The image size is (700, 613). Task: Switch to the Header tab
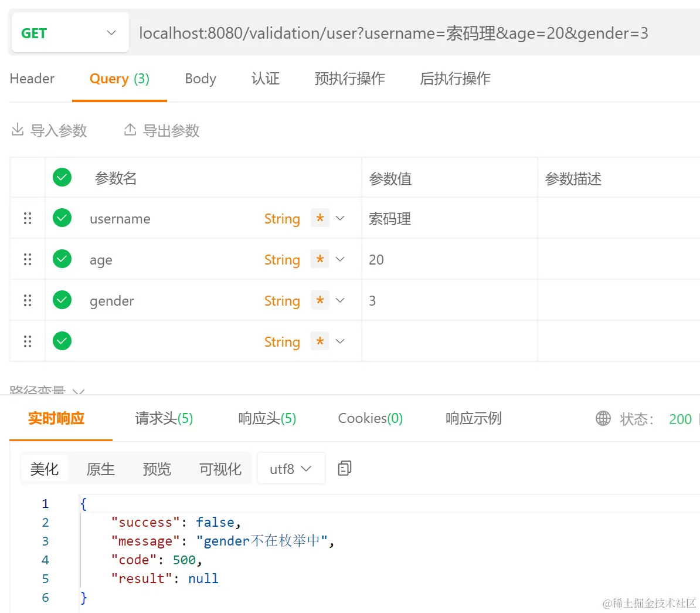coord(32,79)
